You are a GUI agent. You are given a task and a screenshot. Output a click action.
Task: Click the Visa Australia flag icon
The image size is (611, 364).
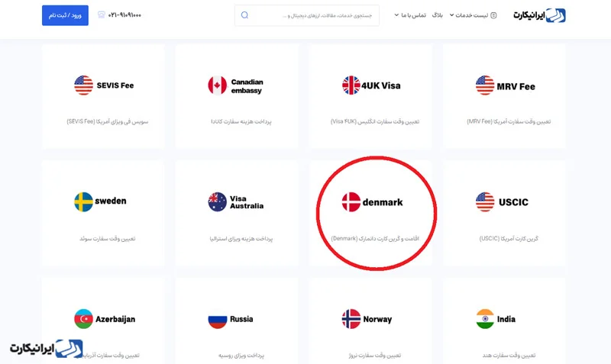[x=218, y=201]
